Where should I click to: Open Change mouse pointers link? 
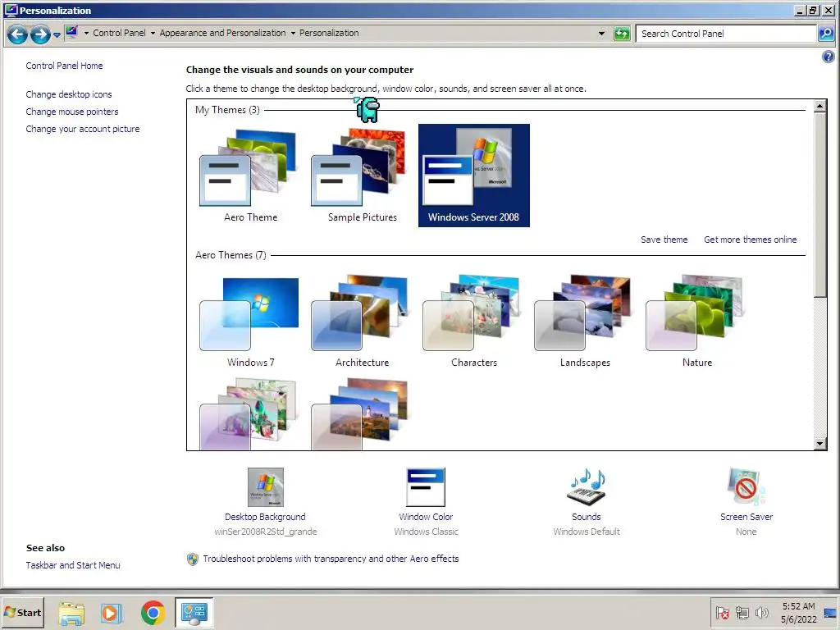72,112
